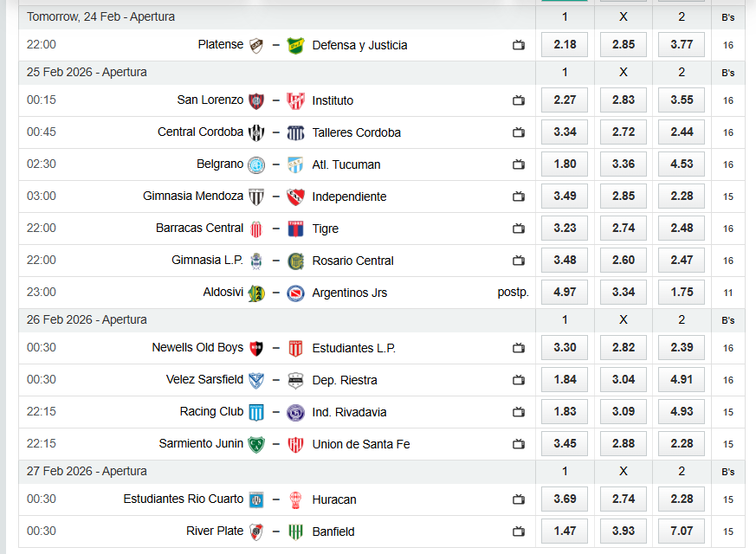Open the Defensa y Justicia team link
The width and height of the screenshot is (756, 554).
pos(359,45)
